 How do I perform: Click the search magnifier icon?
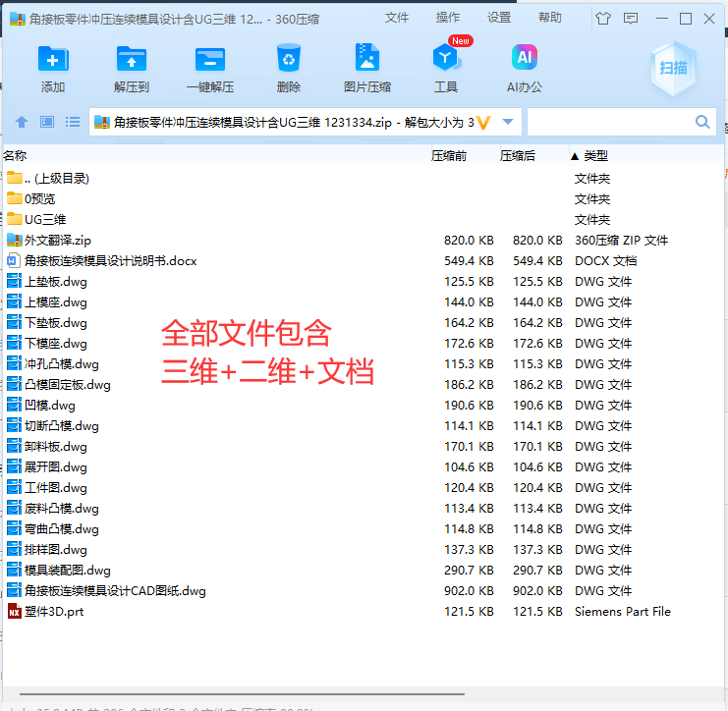point(702,122)
